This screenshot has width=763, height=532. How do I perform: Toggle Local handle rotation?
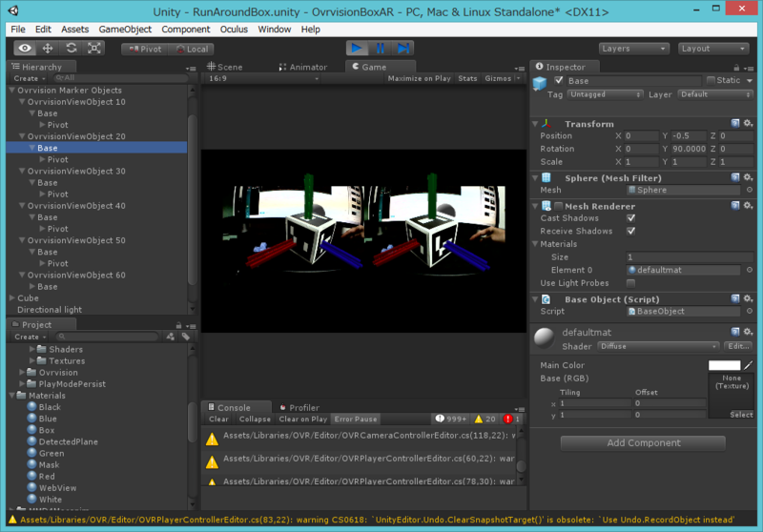tap(192, 50)
